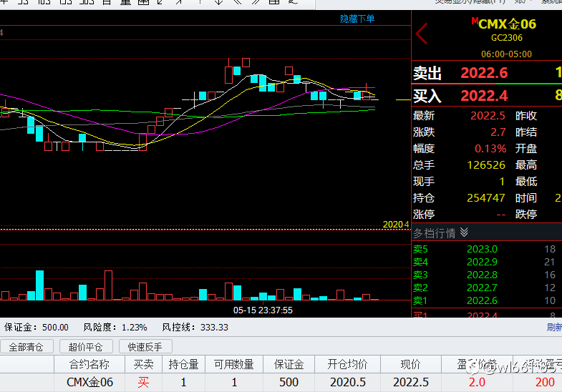Click the 保证金 cell 500 in position row
This screenshot has height=392, width=562.
coord(289,382)
